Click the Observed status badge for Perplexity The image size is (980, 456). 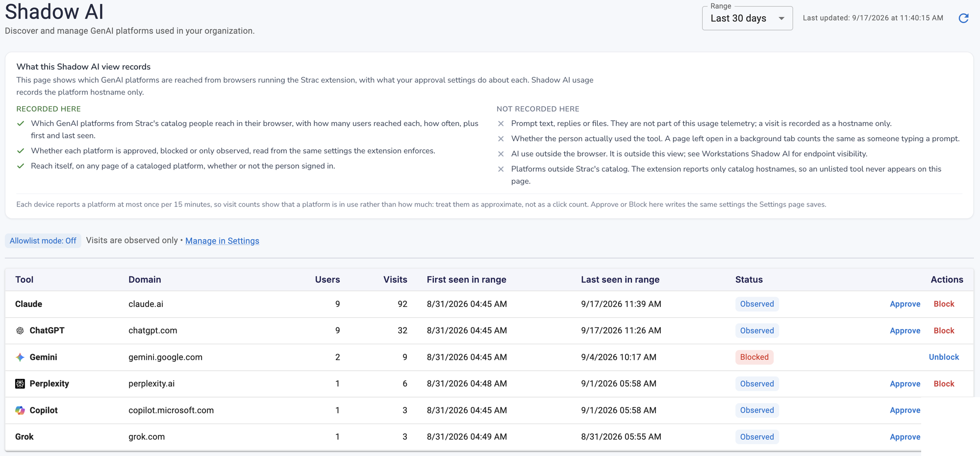point(757,383)
